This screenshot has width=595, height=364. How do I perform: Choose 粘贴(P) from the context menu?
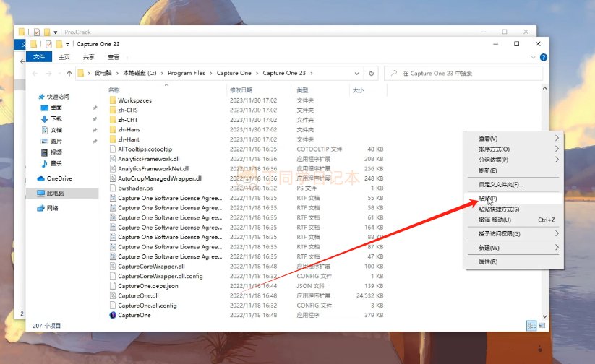coord(488,198)
